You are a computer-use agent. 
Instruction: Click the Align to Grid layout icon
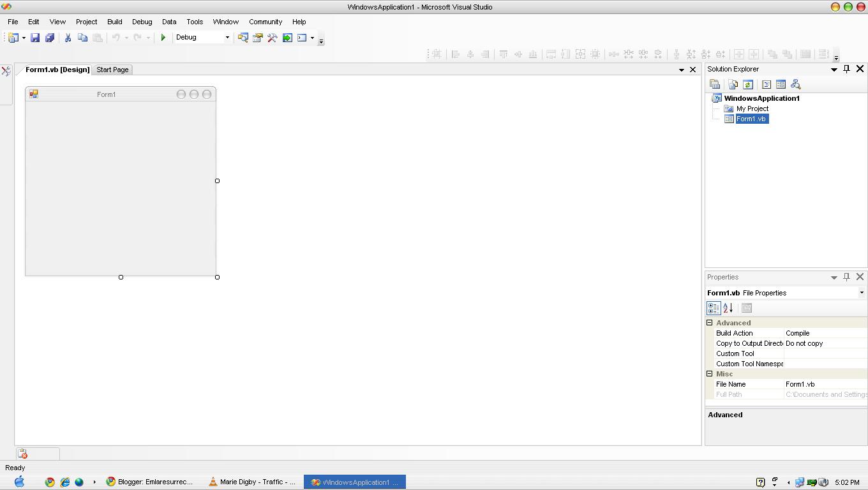[437, 54]
